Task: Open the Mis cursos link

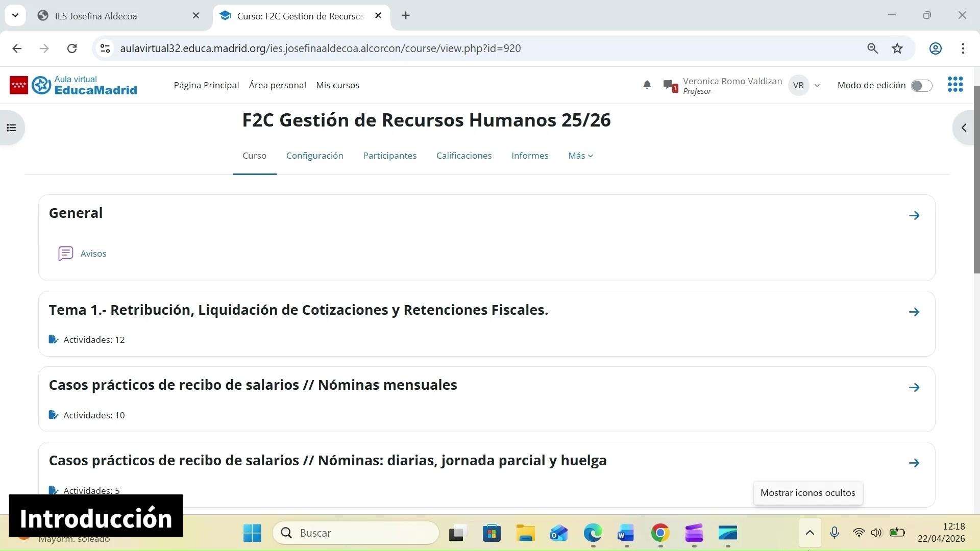Action: pos(337,85)
